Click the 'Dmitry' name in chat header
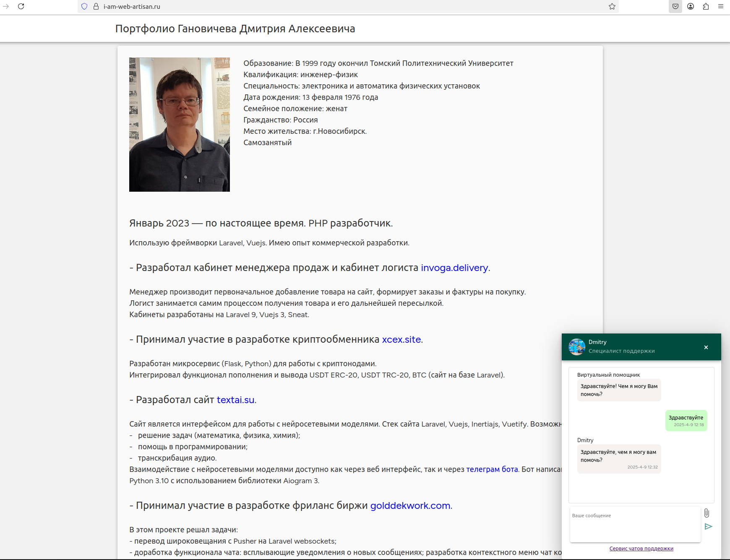This screenshot has height=560, width=730. pos(597,342)
